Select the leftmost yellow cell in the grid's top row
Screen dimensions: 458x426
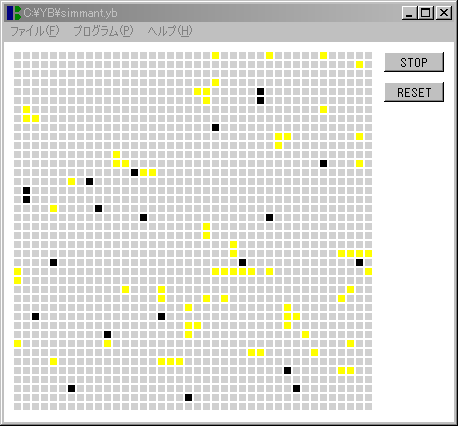coord(215,55)
